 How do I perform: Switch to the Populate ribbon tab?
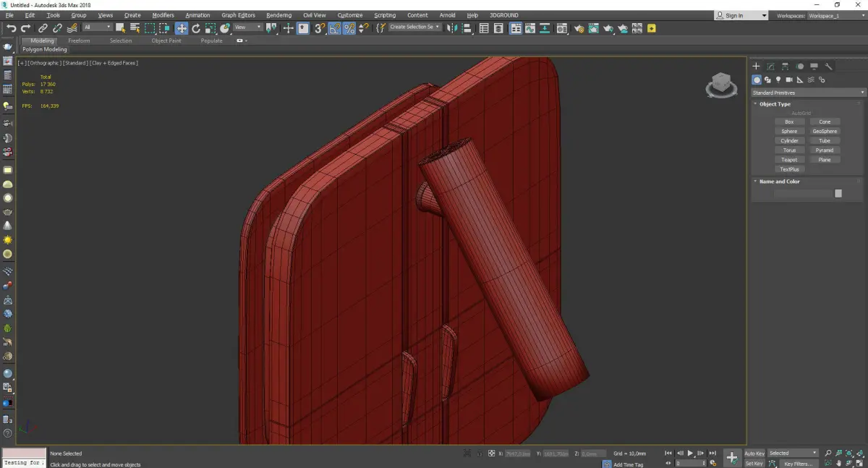click(211, 41)
